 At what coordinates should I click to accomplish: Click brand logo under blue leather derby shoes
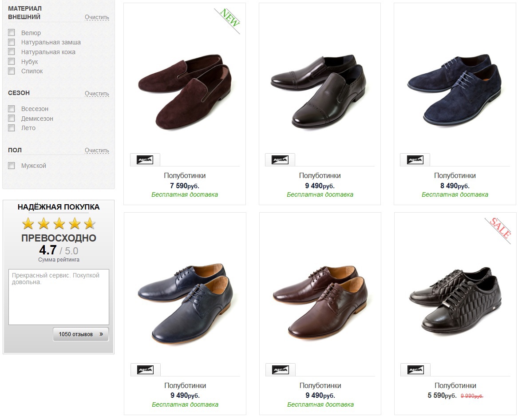coord(146,370)
